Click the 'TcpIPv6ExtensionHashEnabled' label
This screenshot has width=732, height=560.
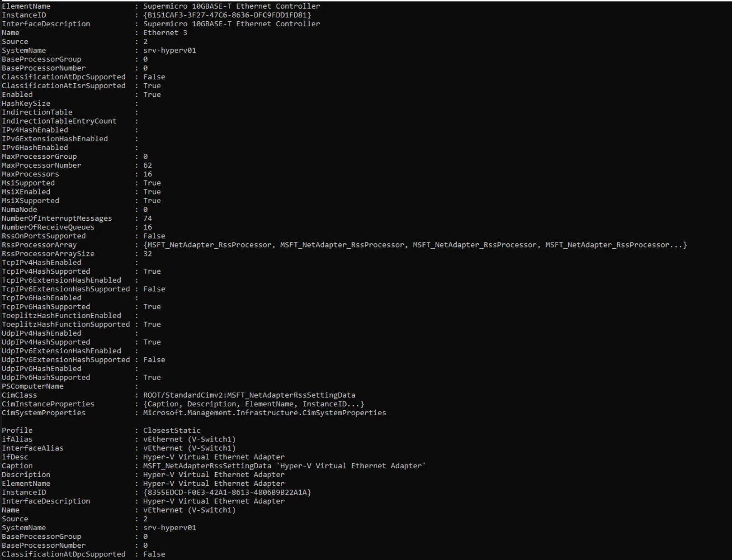tap(61, 280)
